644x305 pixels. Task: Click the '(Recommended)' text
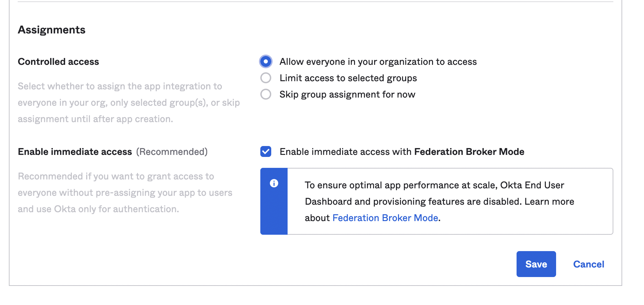[x=172, y=152]
